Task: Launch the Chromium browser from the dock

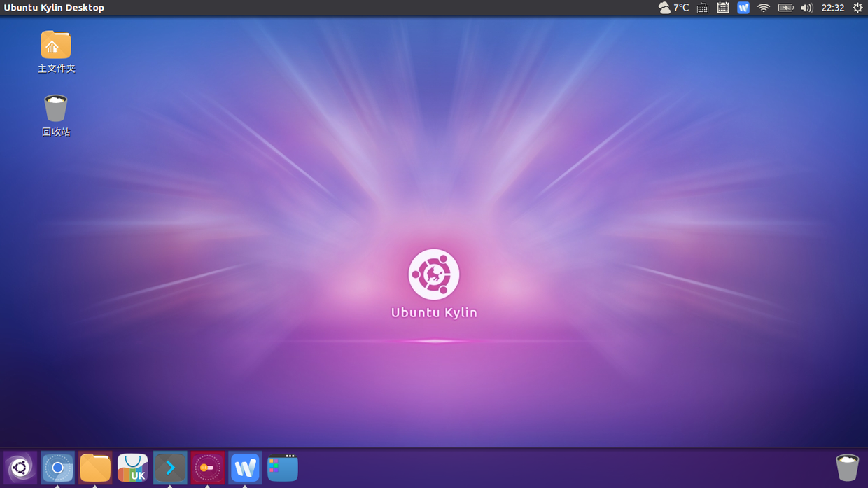Action: 57,468
